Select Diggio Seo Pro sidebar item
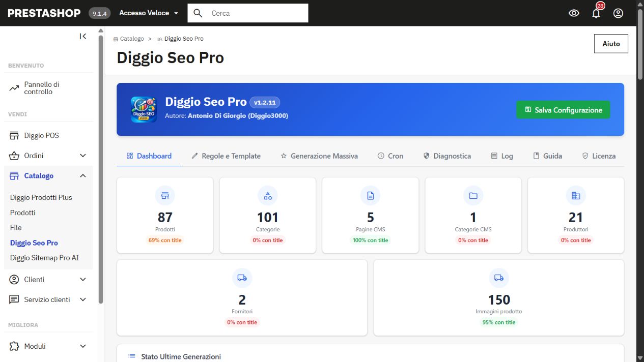Viewport: 644px width, 362px height. pos(34,243)
